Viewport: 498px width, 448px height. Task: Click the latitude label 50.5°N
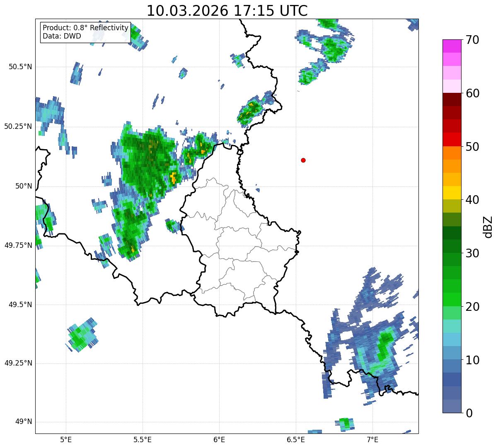click(x=20, y=67)
